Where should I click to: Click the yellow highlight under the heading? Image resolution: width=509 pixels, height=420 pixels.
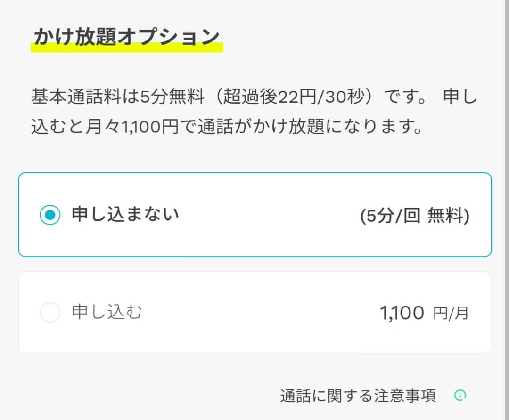(127, 48)
